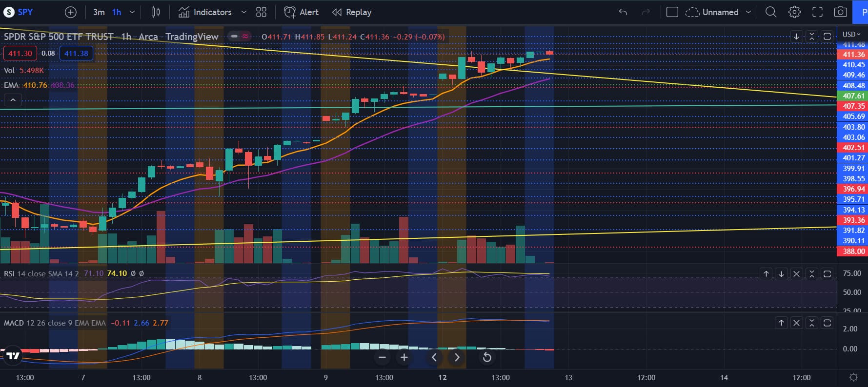Delete the MACD pane
Image resolution: width=868 pixels, height=387 pixels.
[x=796, y=323]
